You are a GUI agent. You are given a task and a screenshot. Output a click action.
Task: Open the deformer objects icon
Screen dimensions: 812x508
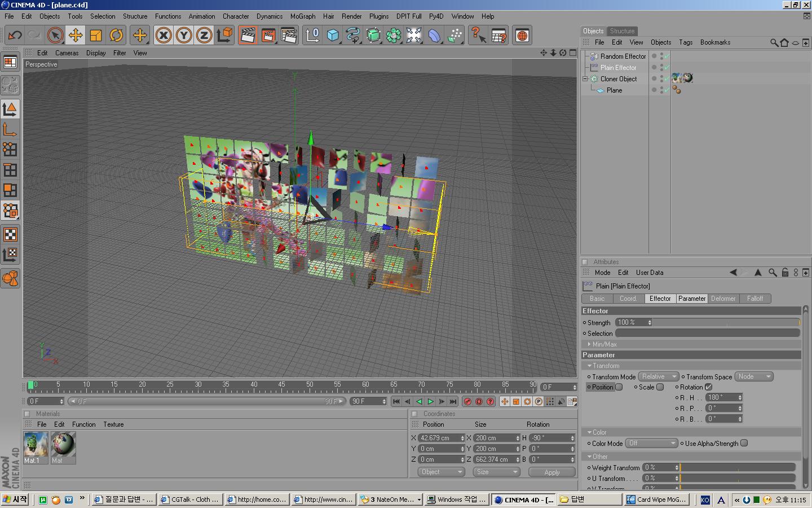click(x=434, y=35)
